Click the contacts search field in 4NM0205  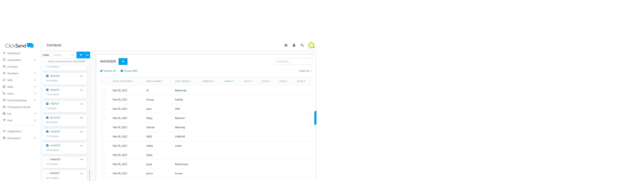tap(294, 62)
